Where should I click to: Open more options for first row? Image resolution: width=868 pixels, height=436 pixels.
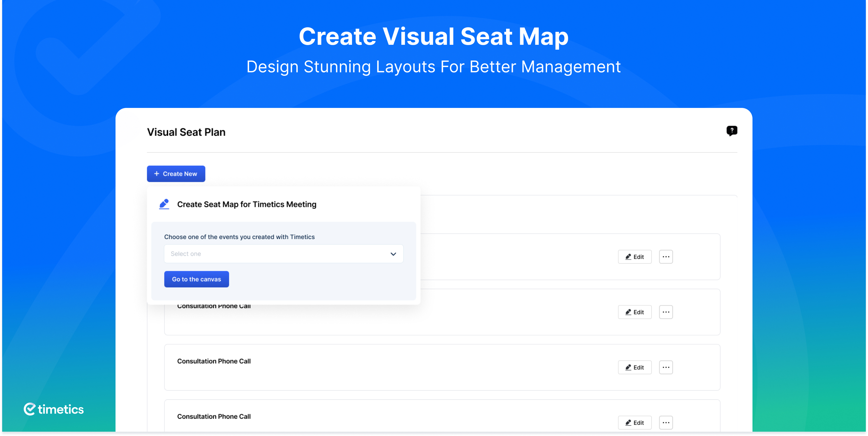pyautogui.click(x=666, y=257)
